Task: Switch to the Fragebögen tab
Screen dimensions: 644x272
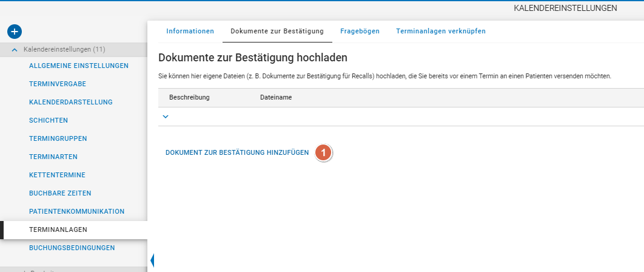Action: click(360, 31)
